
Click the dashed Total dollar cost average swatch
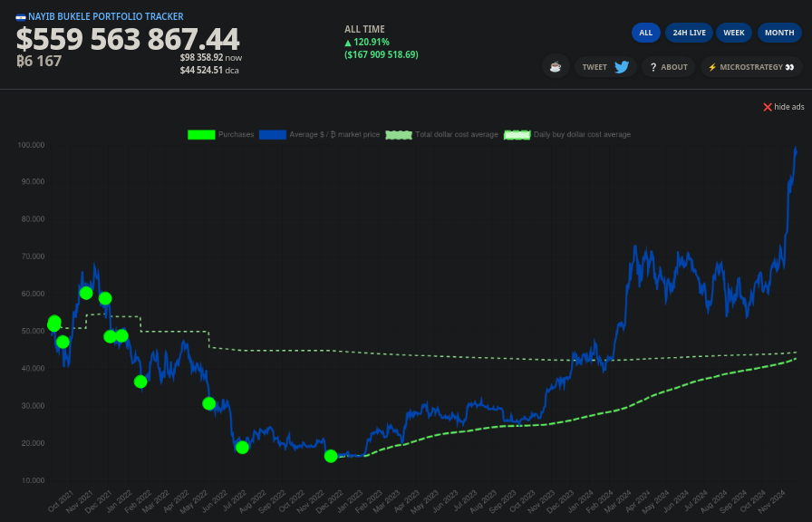399,135
